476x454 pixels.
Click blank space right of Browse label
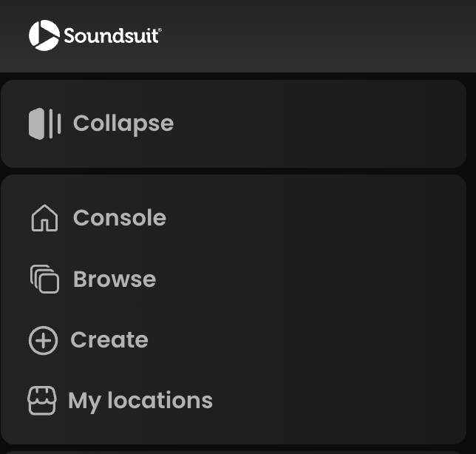pos(318,279)
